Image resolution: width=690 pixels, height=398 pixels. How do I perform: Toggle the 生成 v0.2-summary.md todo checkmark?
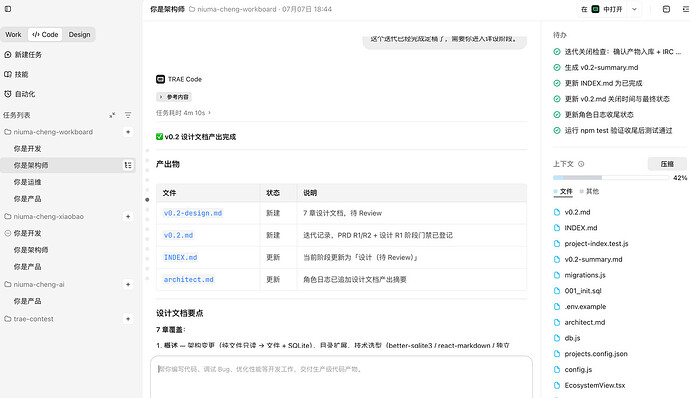pyautogui.click(x=557, y=67)
